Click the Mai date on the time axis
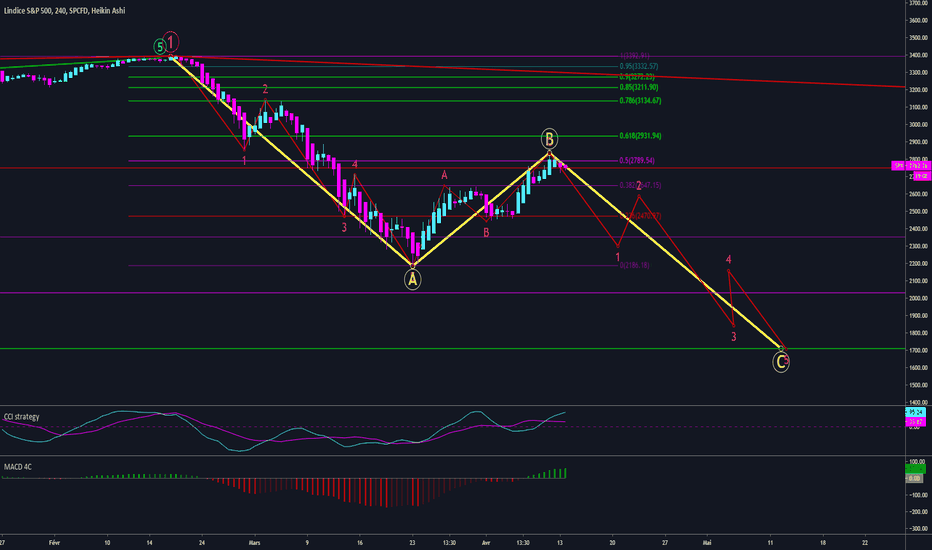932x550 pixels. pyautogui.click(x=707, y=543)
